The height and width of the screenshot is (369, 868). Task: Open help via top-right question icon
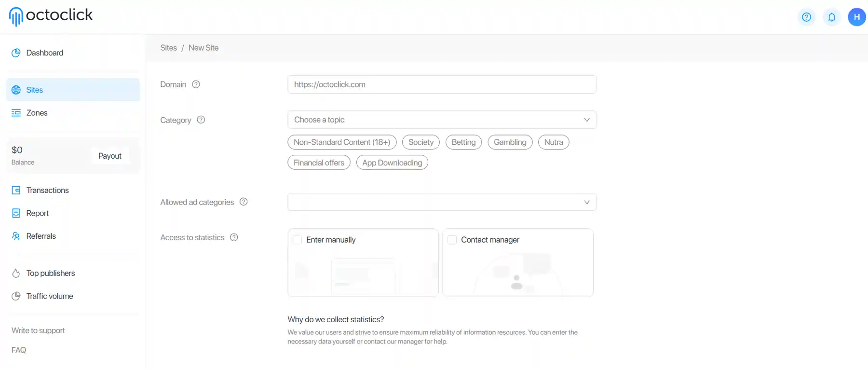click(x=806, y=17)
